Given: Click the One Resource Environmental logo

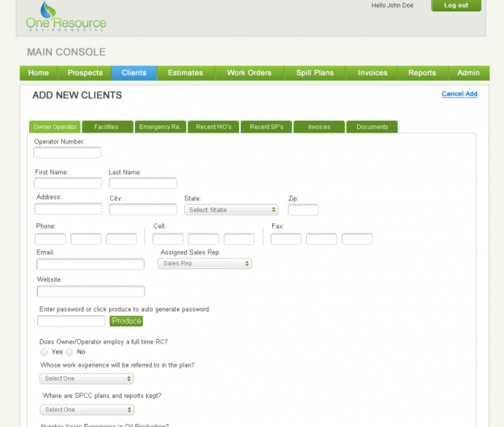Looking at the screenshot, I should pyautogui.click(x=65, y=17).
